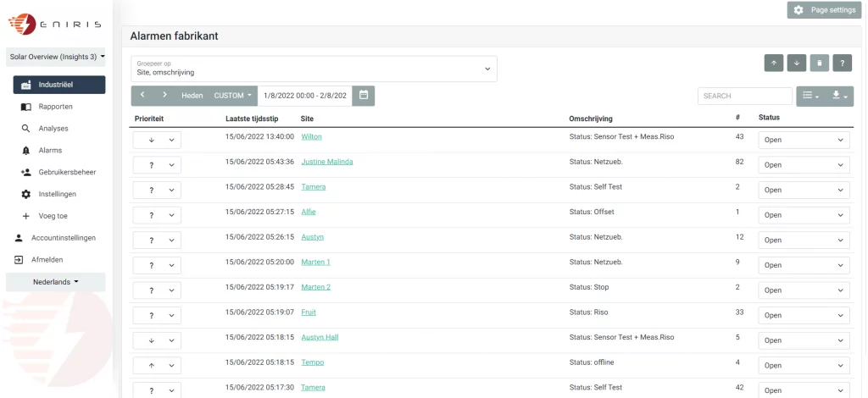Open the list columns dropdown button
The image size is (868, 398).
810,97
